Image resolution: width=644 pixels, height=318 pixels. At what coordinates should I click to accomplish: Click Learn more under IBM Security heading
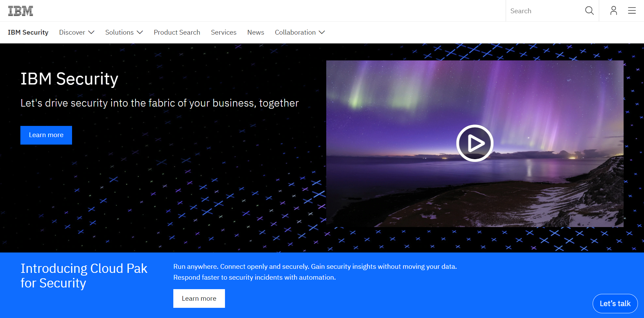pyautogui.click(x=46, y=135)
